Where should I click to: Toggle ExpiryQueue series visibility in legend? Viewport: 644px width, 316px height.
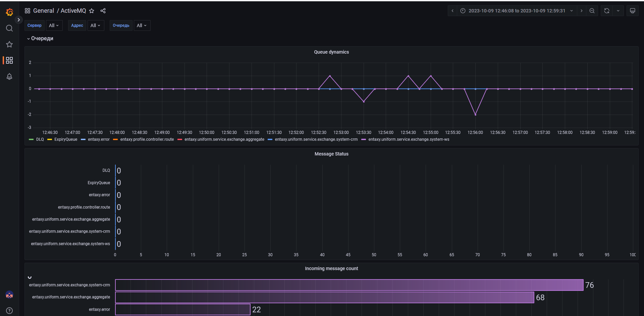pyautogui.click(x=66, y=139)
